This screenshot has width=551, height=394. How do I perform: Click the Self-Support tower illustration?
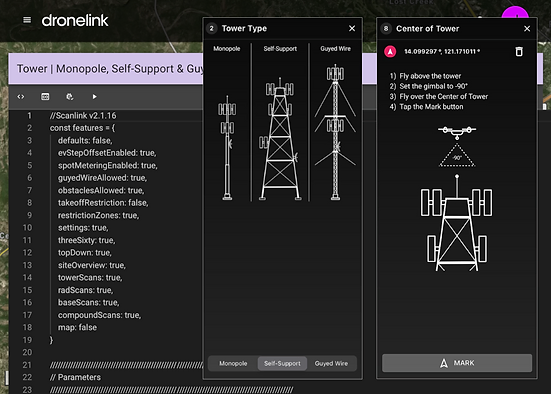280,139
